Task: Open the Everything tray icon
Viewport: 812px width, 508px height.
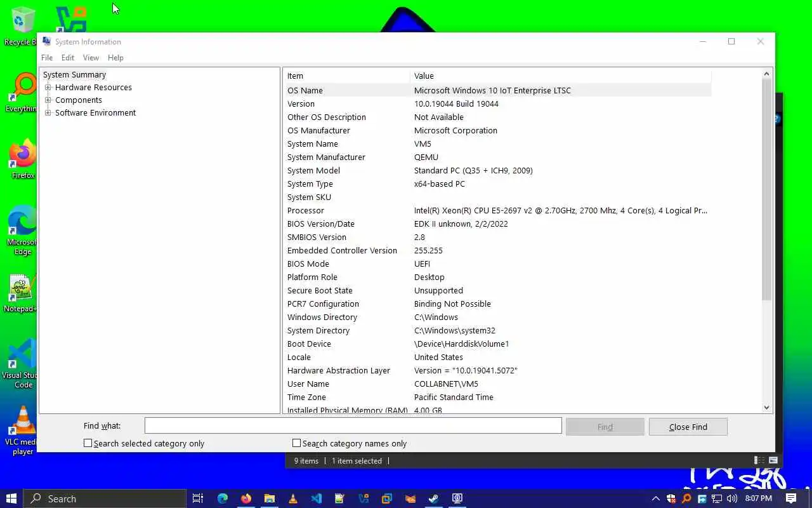Action: point(686,498)
